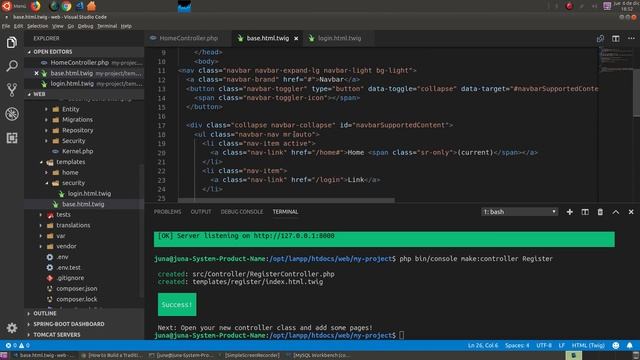Change indentation via Spaces: 4
Image resolution: width=640 pixels, height=360 pixels.
coord(517,345)
